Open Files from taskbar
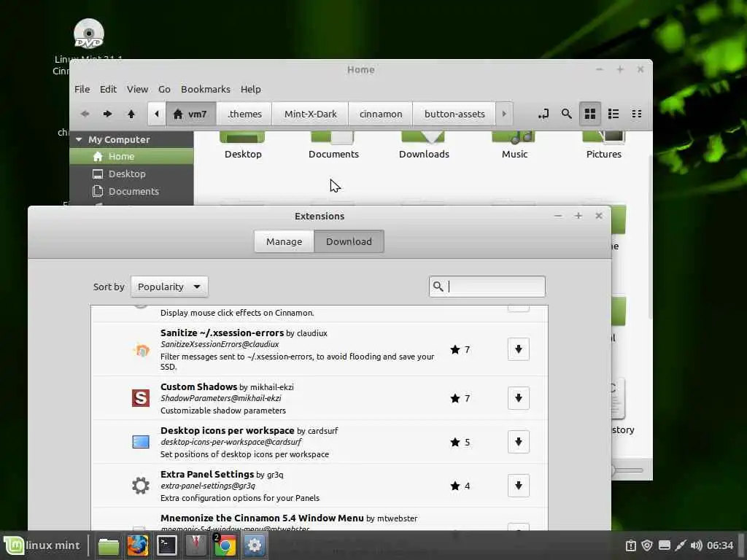 109,545
